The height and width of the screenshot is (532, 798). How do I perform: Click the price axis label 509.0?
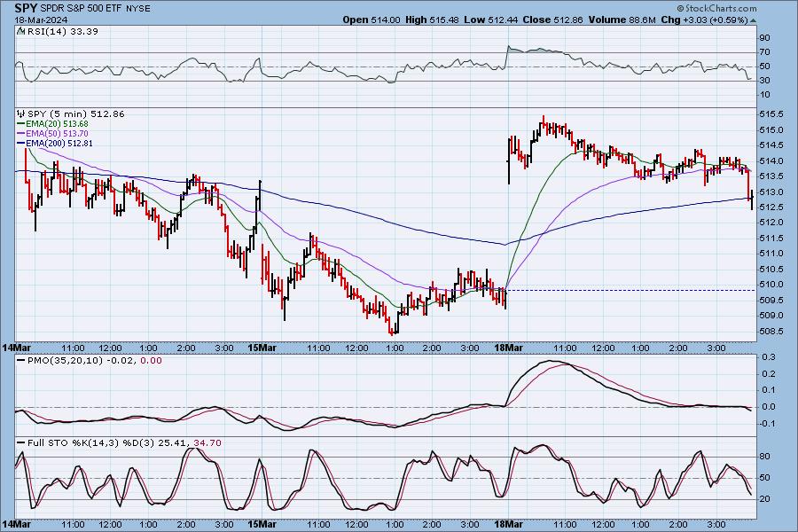click(x=771, y=316)
